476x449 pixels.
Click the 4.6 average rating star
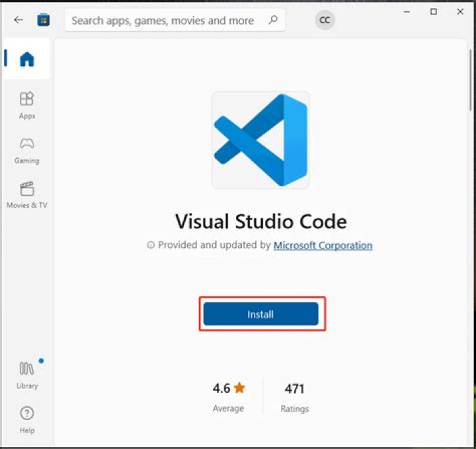tap(239, 388)
